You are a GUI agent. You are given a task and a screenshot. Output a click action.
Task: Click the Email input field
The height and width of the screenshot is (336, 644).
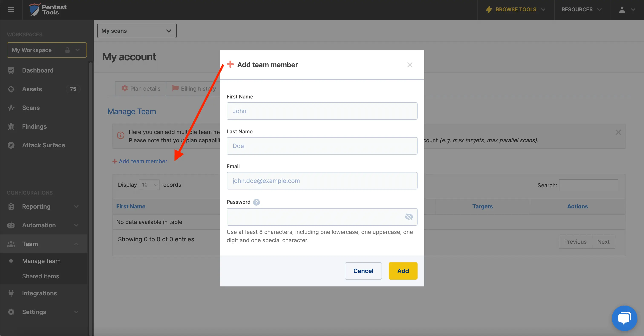click(x=322, y=181)
